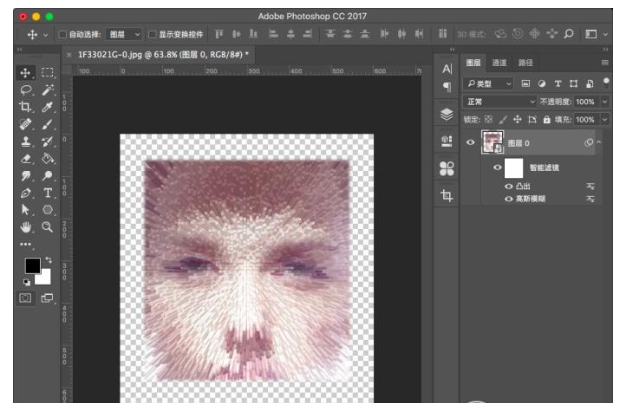Select the Hand tool

click(27, 226)
